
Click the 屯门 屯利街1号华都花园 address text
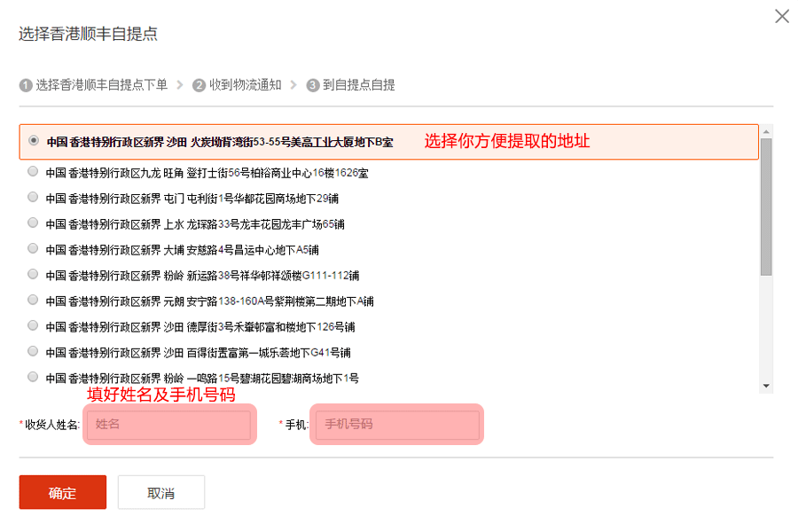click(x=192, y=199)
